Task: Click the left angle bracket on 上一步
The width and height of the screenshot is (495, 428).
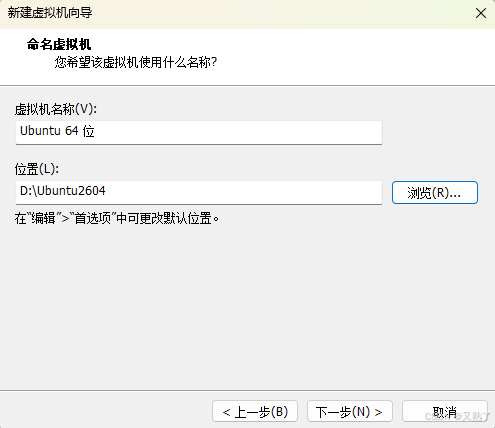Action: [x=227, y=412]
